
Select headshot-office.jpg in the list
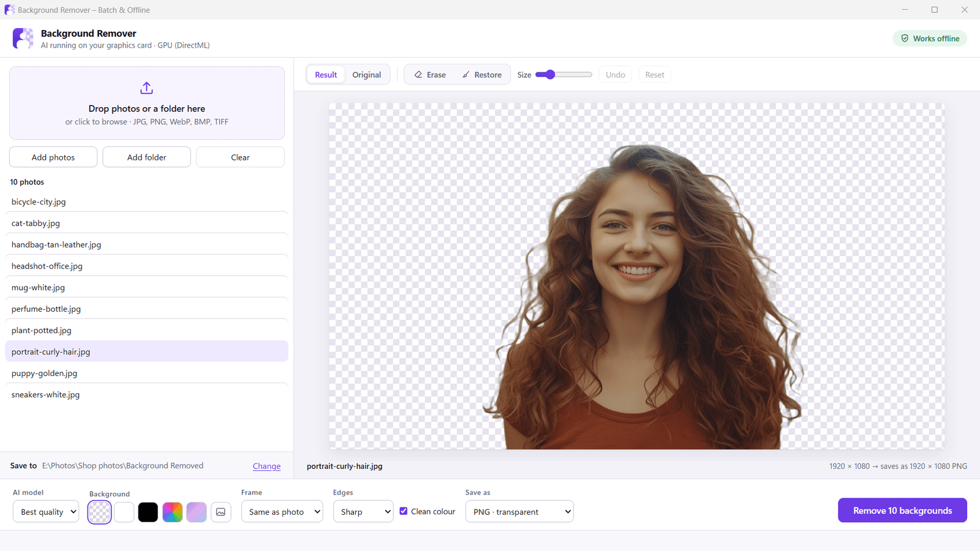146,266
